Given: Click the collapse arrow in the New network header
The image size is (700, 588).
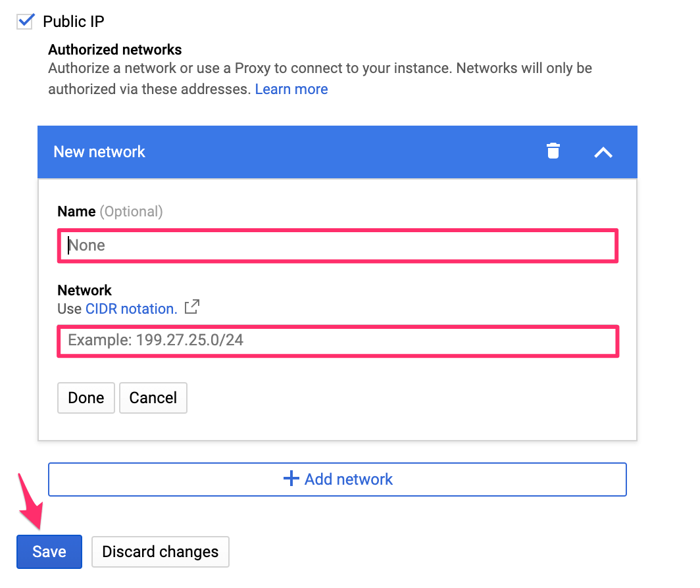Looking at the screenshot, I should 603,151.
